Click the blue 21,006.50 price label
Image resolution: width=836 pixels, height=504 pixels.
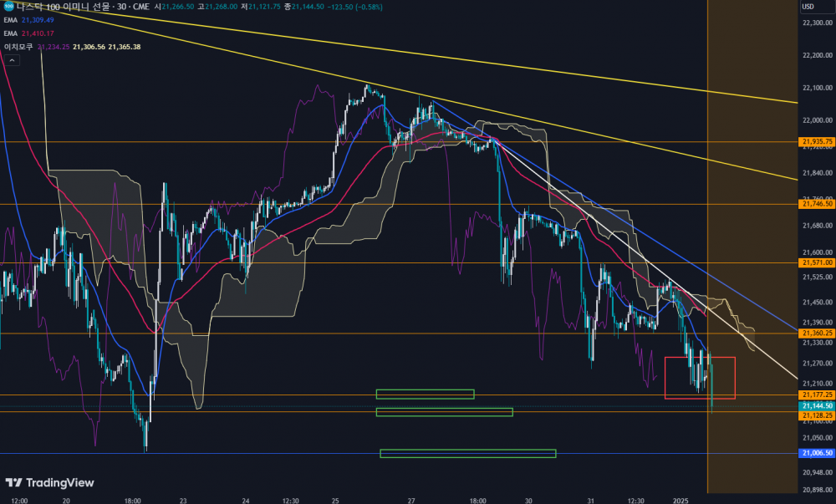click(x=816, y=453)
